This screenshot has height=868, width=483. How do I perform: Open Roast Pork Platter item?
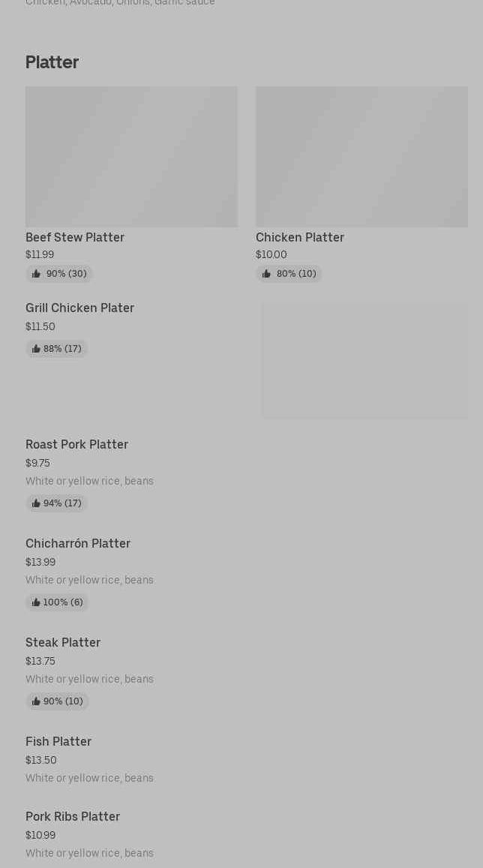(x=76, y=445)
